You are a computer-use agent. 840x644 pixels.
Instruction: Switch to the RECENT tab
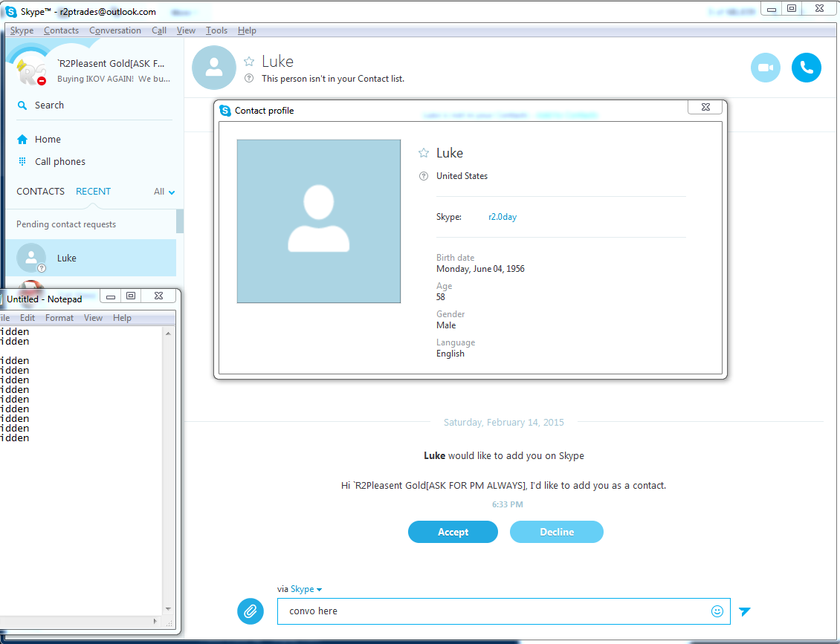click(x=93, y=191)
